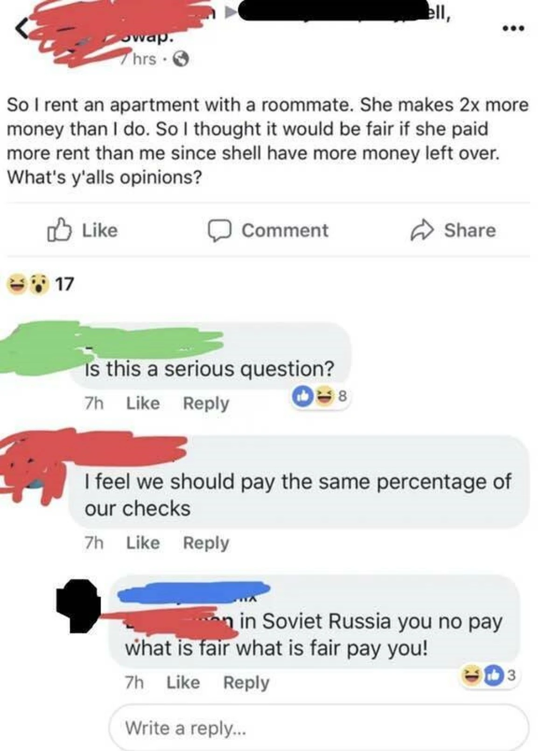Viewport: 560px width, 751px height.
Task: Tap the back arrow at top left
Action: pos(21,29)
